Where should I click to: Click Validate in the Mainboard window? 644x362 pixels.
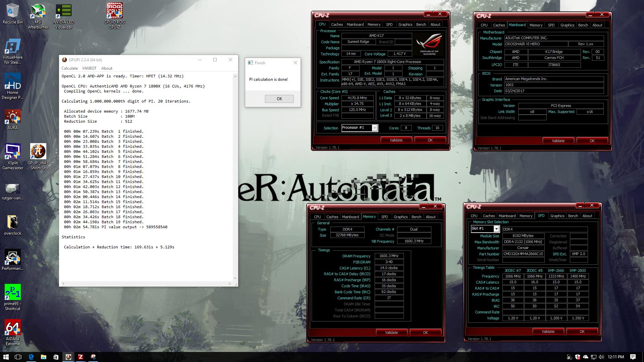(x=558, y=141)
